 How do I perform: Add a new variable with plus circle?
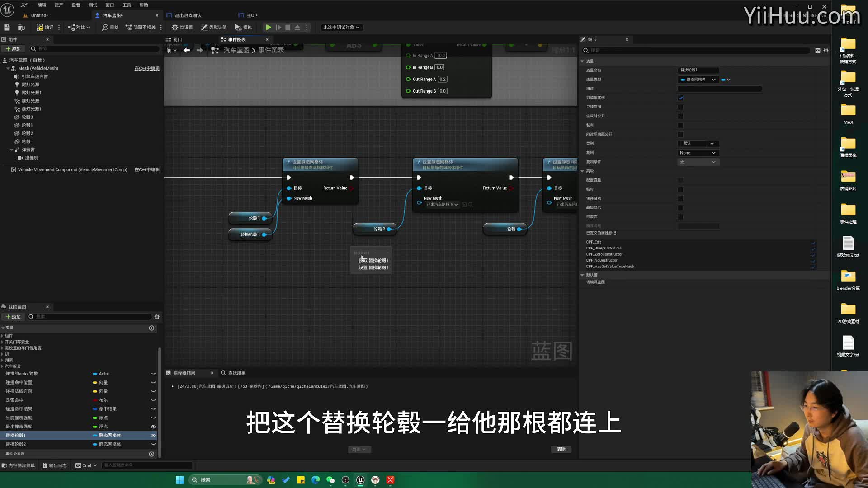[x=152, y=328]
